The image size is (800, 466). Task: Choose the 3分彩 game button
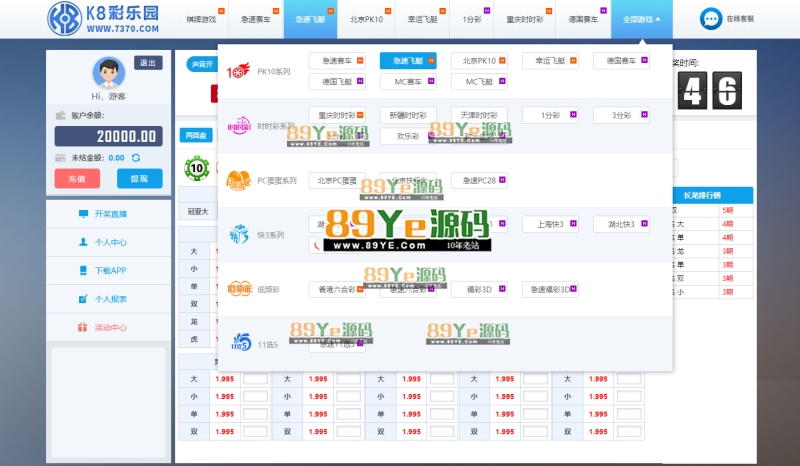click(621, 115)
